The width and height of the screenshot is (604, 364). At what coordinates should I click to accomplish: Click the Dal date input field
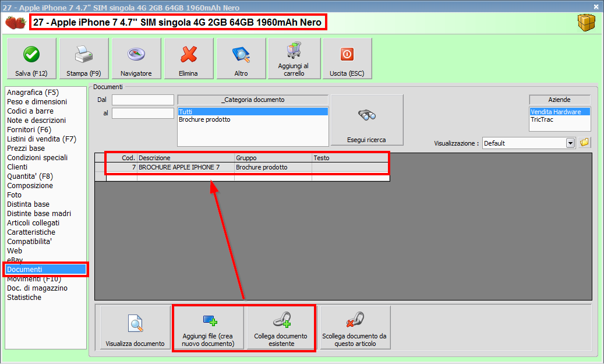pos(143,100)
